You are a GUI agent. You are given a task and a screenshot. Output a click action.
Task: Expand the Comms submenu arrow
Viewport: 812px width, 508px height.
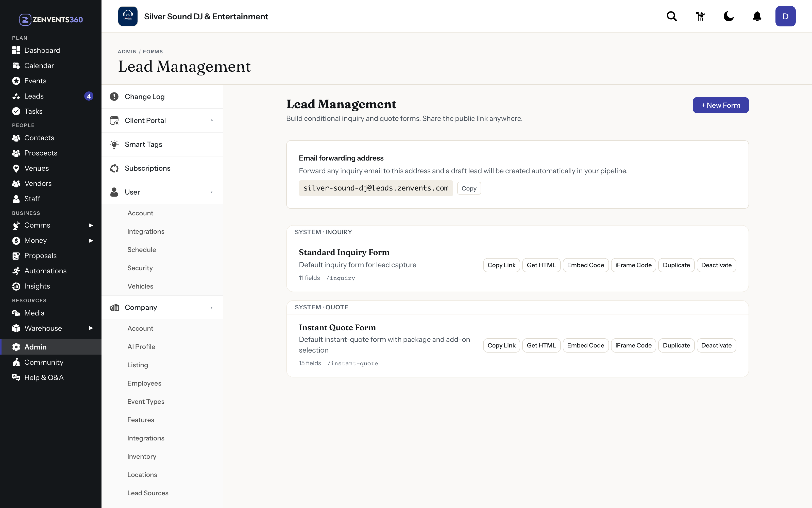click(91, 225)
